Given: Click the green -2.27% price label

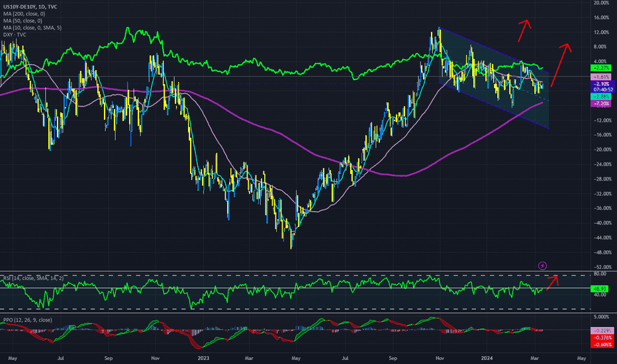Looking at the screenshot, I should click(x=601, y=68).
